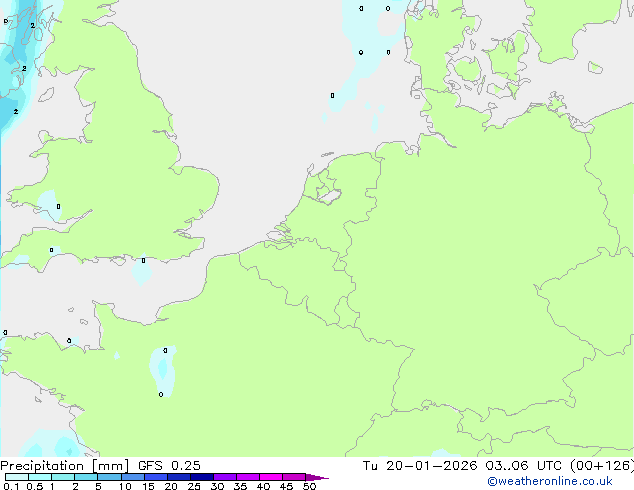
Task: Select the 35–40 mm violet legend swatch
Action: [x=248, y=477]
